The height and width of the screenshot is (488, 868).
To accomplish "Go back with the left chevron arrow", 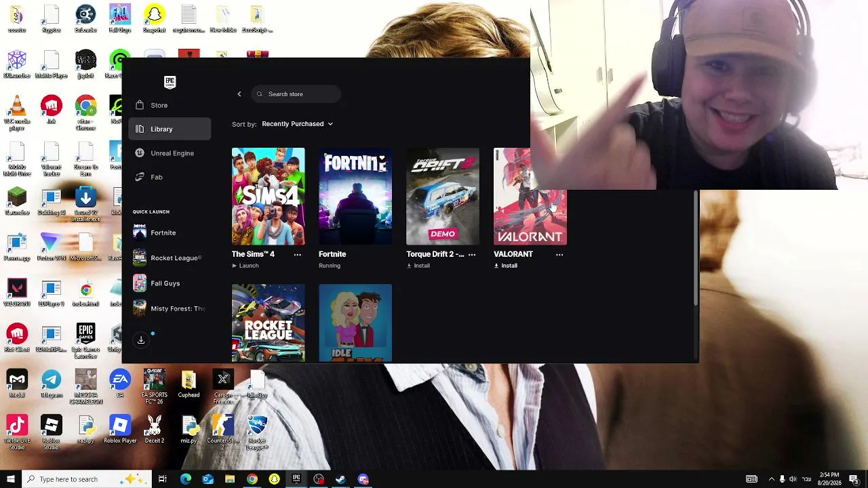I will pyautogui.click(x=239, y=94).
